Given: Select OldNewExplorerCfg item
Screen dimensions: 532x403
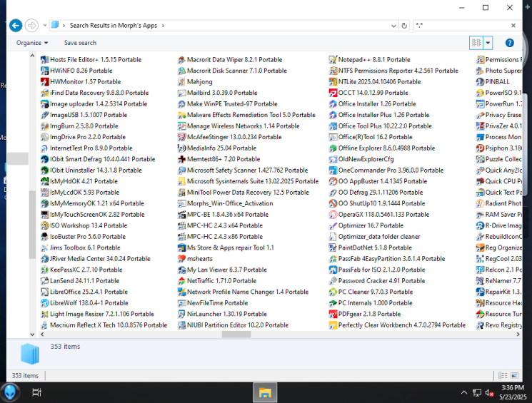Looking at the screenshot, I should 361,159.
